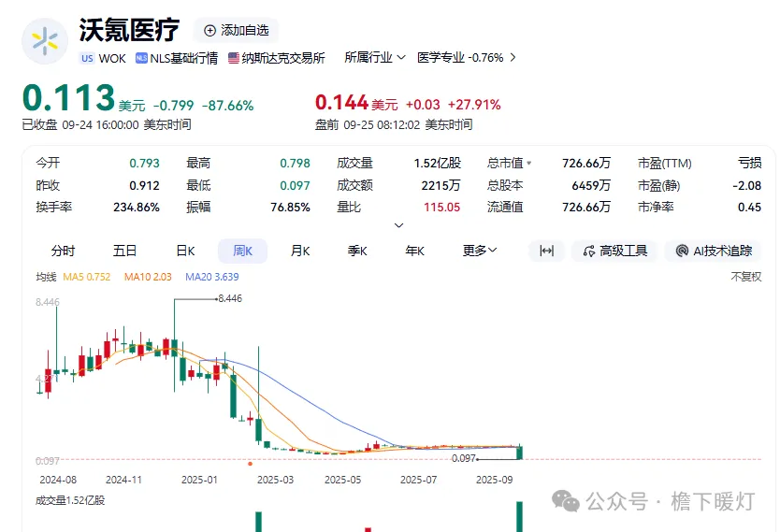Click the US flag Nasdaq exchange icon
Screen dimensions: 780x532
(233, 58)
